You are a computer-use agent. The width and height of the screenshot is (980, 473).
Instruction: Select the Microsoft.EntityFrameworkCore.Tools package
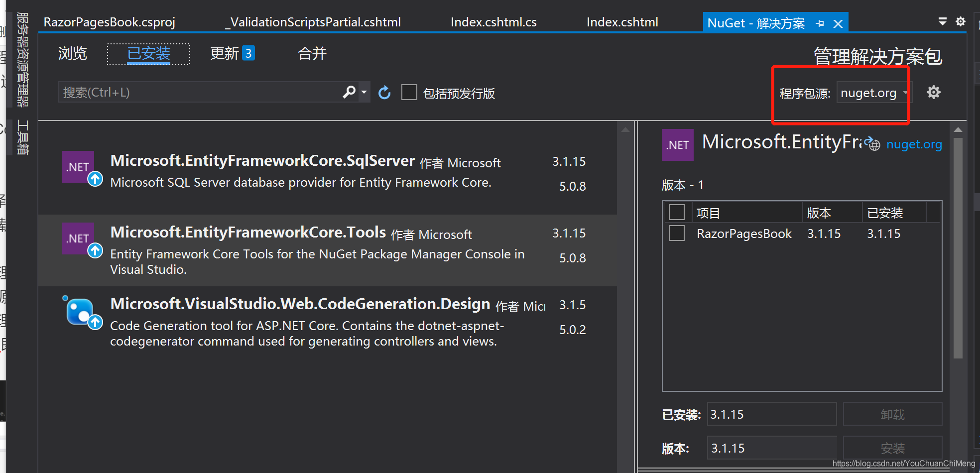(x=328, y=250)
